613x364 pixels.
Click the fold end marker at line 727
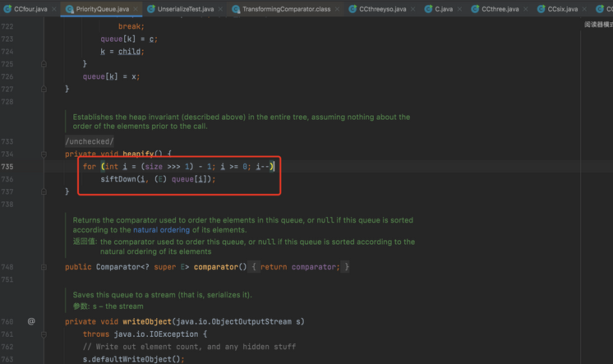pos(44,89)
